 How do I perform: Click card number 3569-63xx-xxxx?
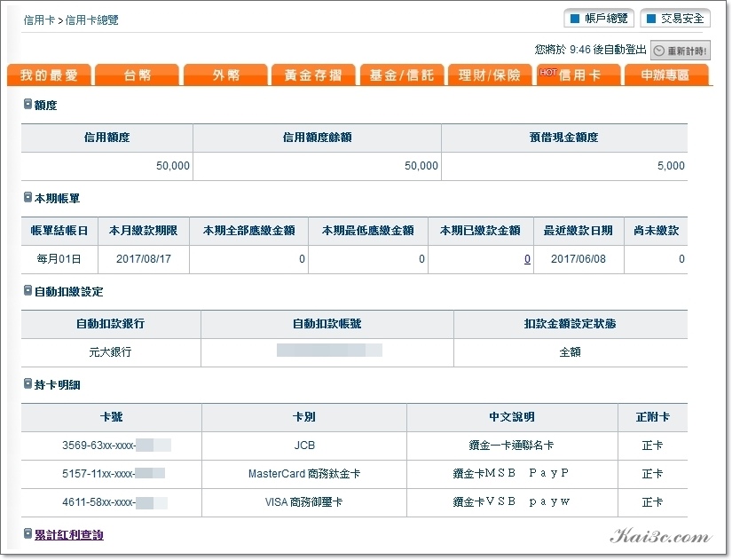point(116,446)
